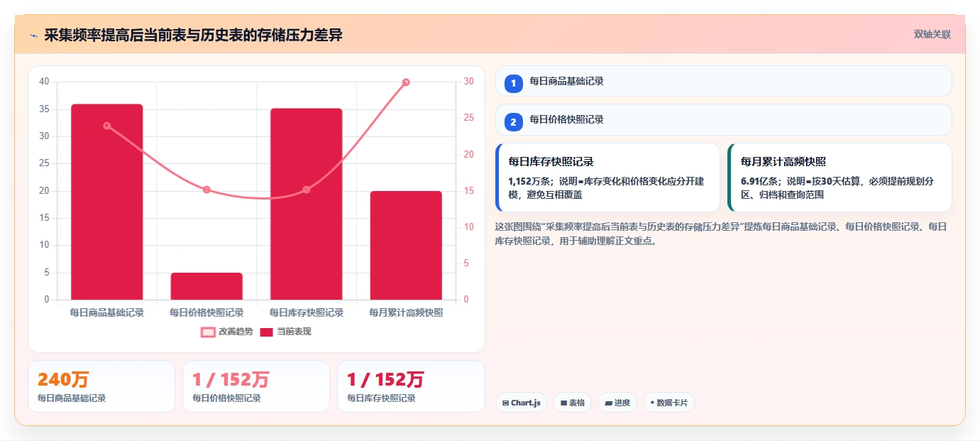Click the pink 改善趋势 legend swatch
Viewport: 980px width, 441px height.
[208, 332]
